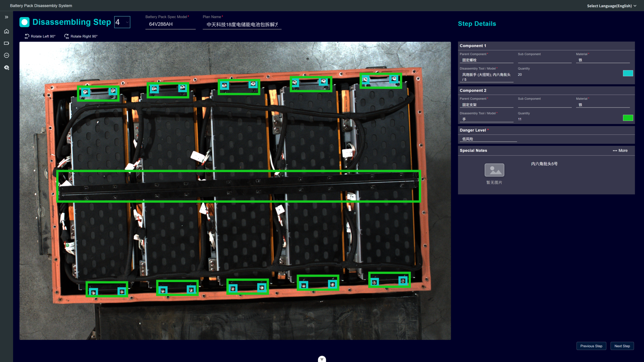The height and width of the screenshot is (362, 644).
Task: Click the Plan Name input field
Action: click(242, 24)
